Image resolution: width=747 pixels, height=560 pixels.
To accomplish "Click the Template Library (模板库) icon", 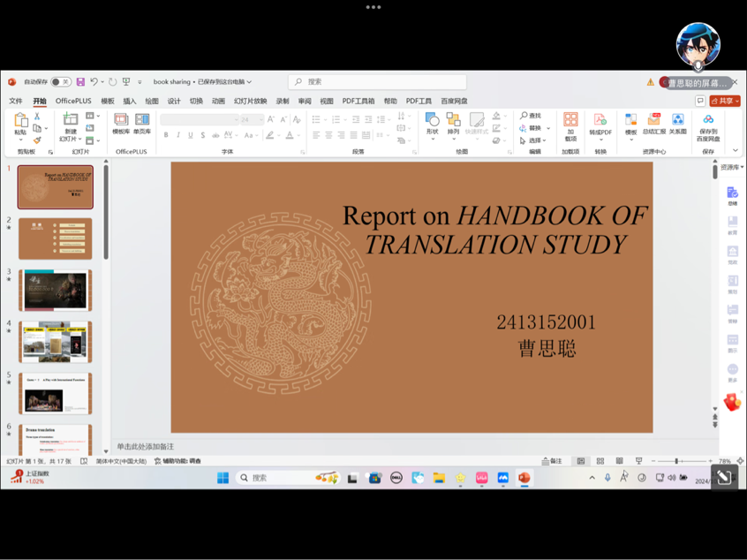I will [121, 123].
